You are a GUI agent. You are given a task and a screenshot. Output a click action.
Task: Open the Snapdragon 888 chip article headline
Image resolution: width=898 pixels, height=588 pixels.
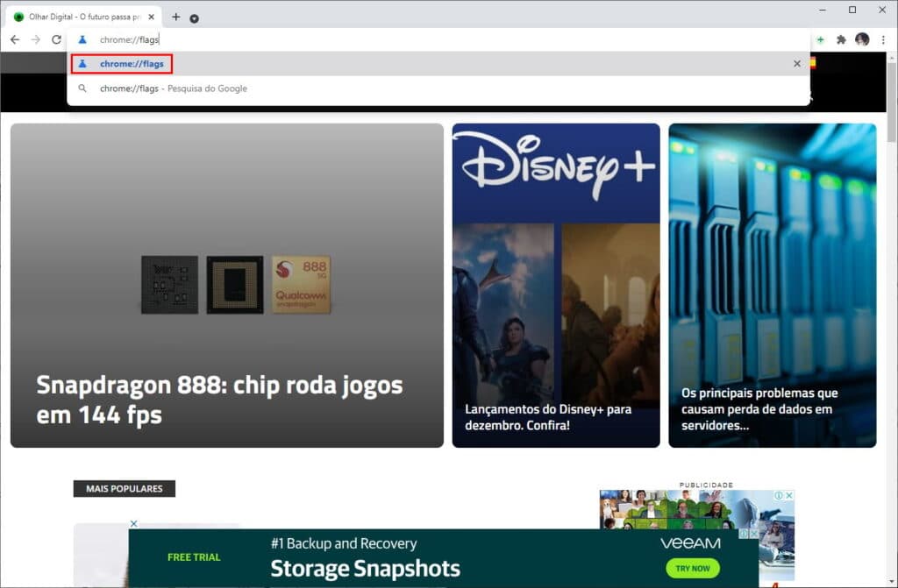point(219,400)
